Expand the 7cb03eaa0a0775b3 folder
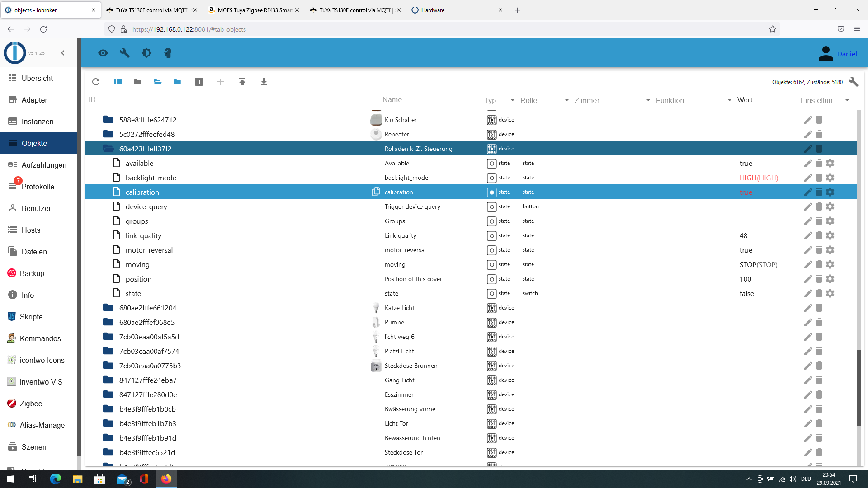The height and width of the screenshot is (488, 868). [108, 366]
